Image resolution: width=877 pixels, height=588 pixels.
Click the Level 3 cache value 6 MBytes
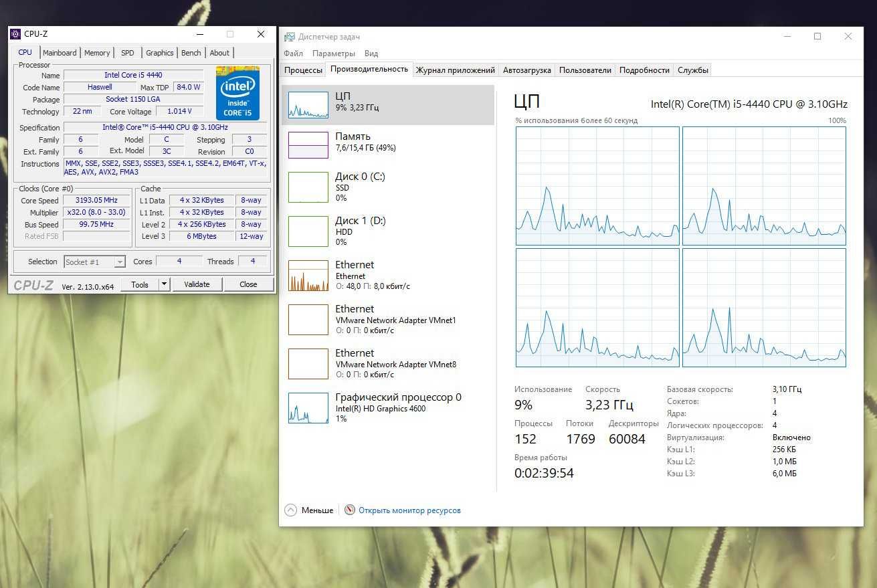pos(201,236)
